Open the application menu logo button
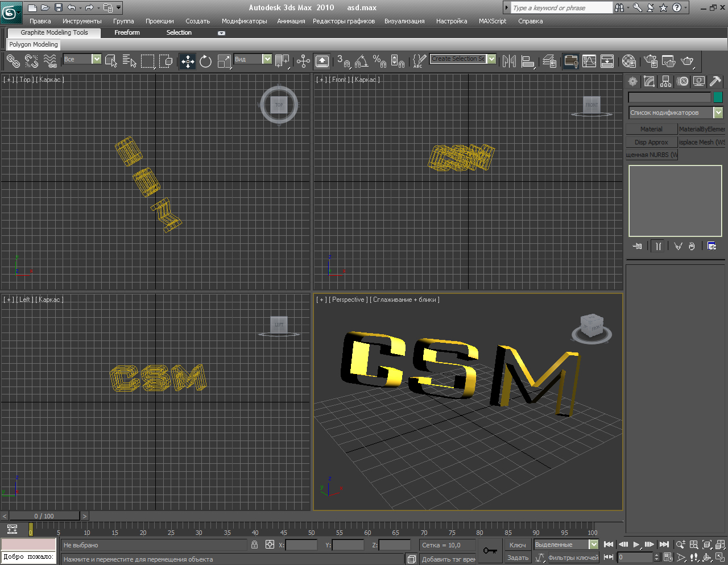 [x=11, y=11]
